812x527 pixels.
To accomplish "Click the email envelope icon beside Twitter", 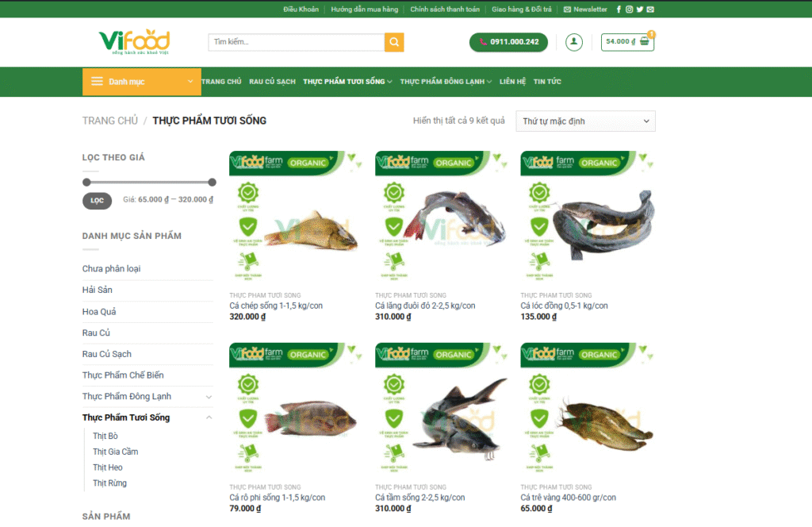I will tap(650, 10).
